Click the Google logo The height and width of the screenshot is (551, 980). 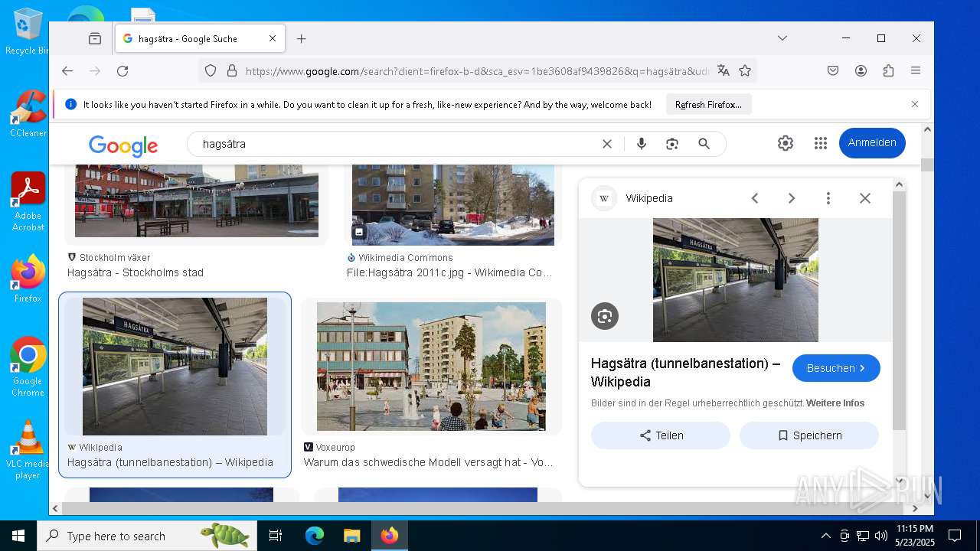123,145
